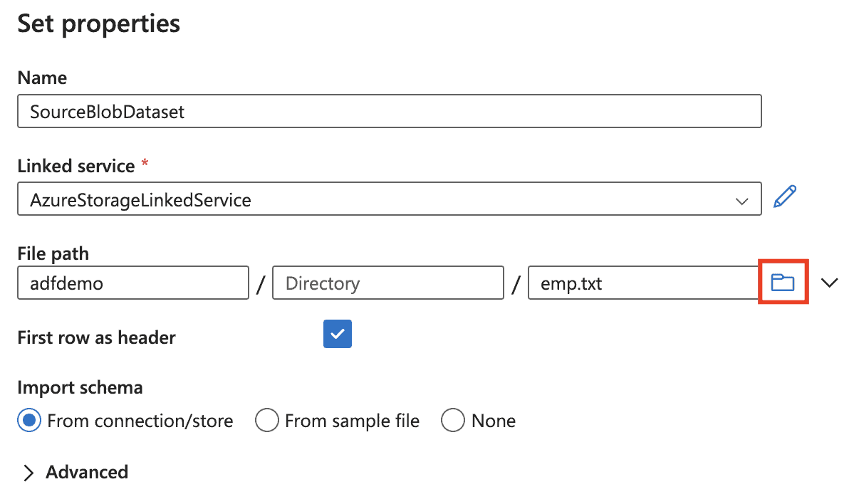Select the From sample file radio button
The height and width of the screenshot is (504, 859).
(266, 421)
